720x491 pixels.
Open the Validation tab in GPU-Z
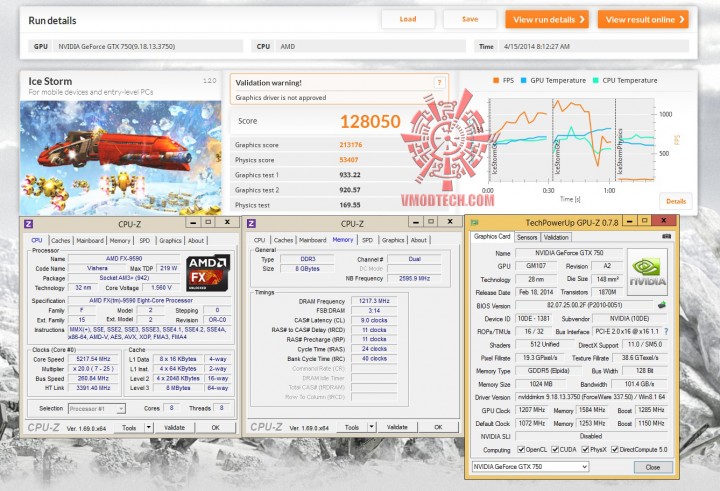click(556, 237)
